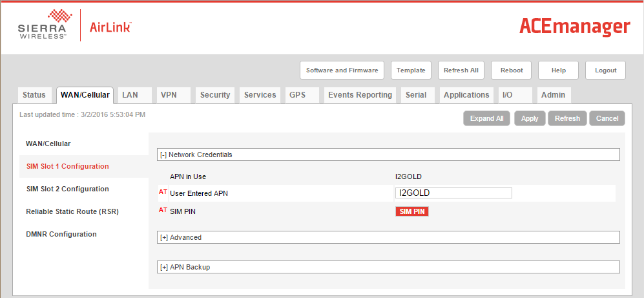Select the Events Reporting tab
This screenshot has width=644, height=298.
click(x=360, y=95)
